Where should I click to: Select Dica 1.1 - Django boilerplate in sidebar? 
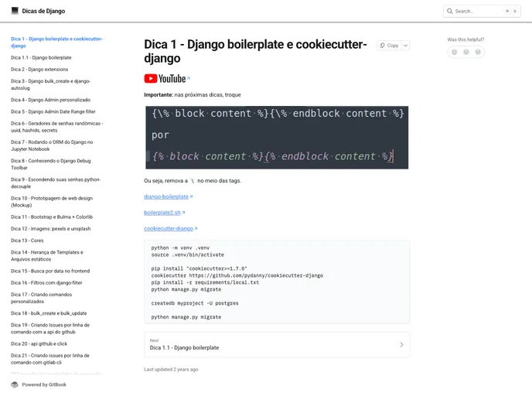[x=41, y=58]
